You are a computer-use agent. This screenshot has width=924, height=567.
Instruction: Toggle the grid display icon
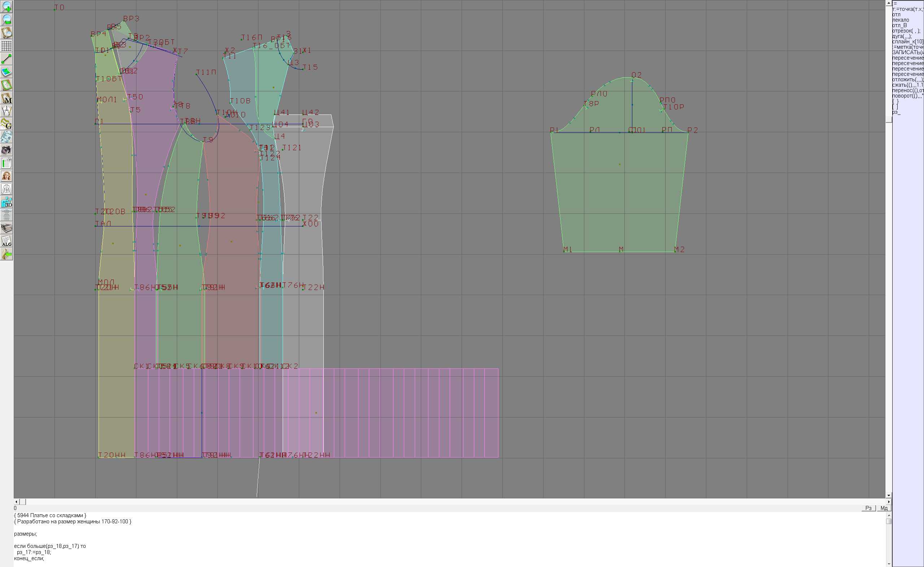pyautogui.click(x=6, y=46)
